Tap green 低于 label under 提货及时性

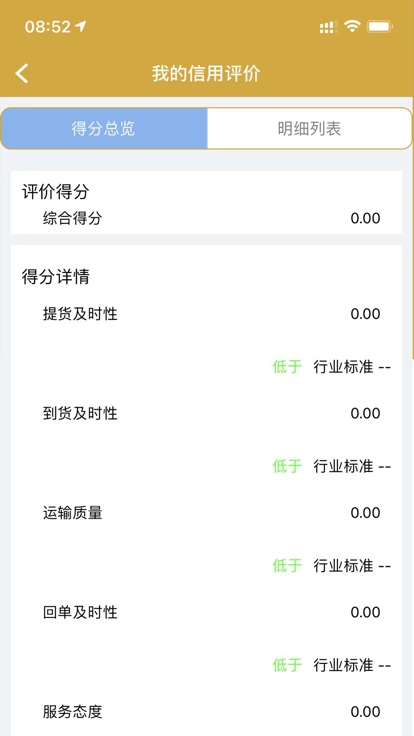(x=287, y=367)
